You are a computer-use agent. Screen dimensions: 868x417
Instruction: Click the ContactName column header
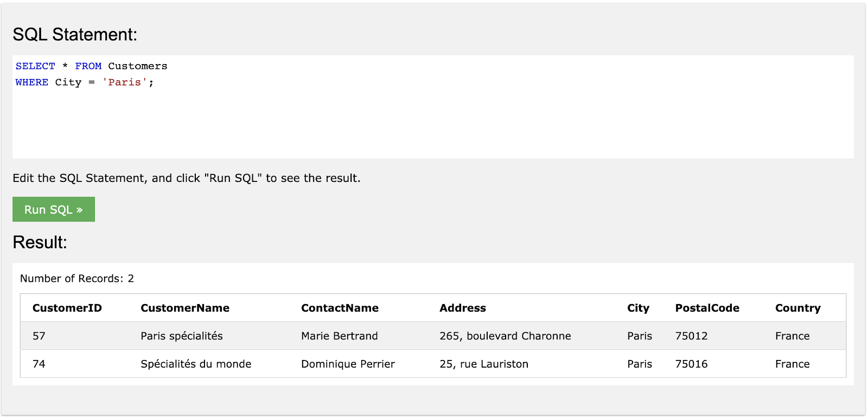[340, 308]
